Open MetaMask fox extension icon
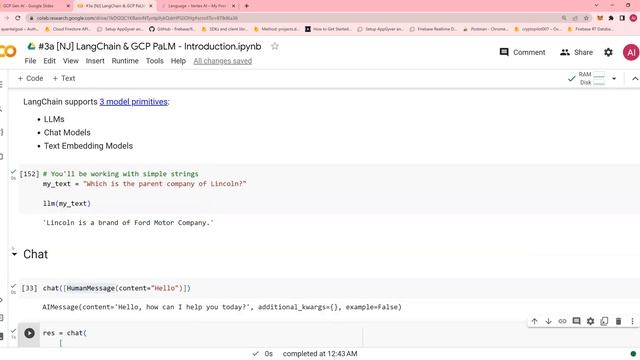The height and width of the screenshot is (360, 640). click(x=600, y=18)
